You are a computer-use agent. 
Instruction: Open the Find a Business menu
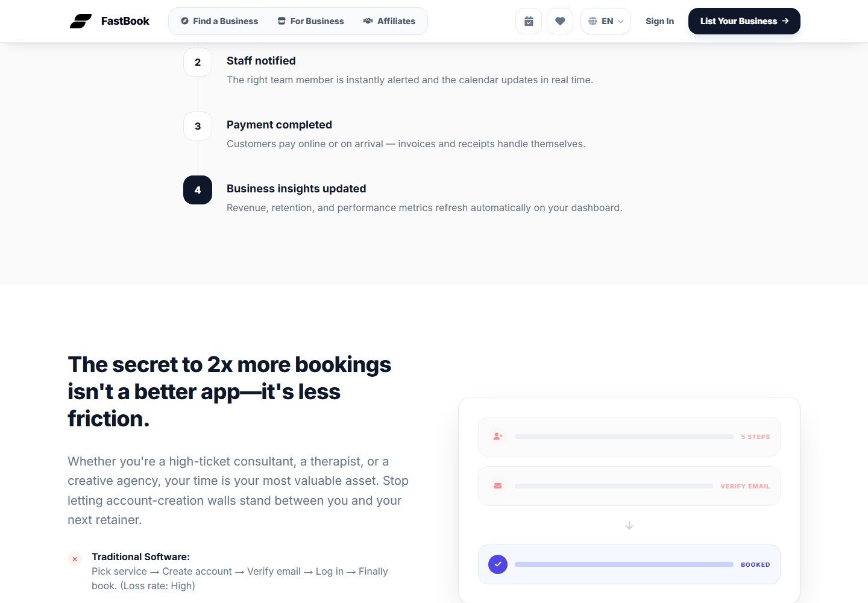[x=219, y=21]
